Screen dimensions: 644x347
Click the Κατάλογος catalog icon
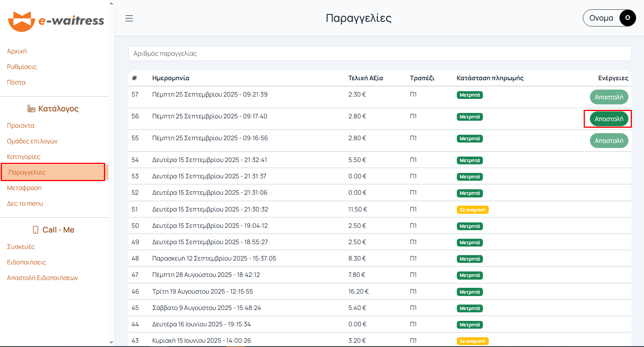[x=31, y=109]
